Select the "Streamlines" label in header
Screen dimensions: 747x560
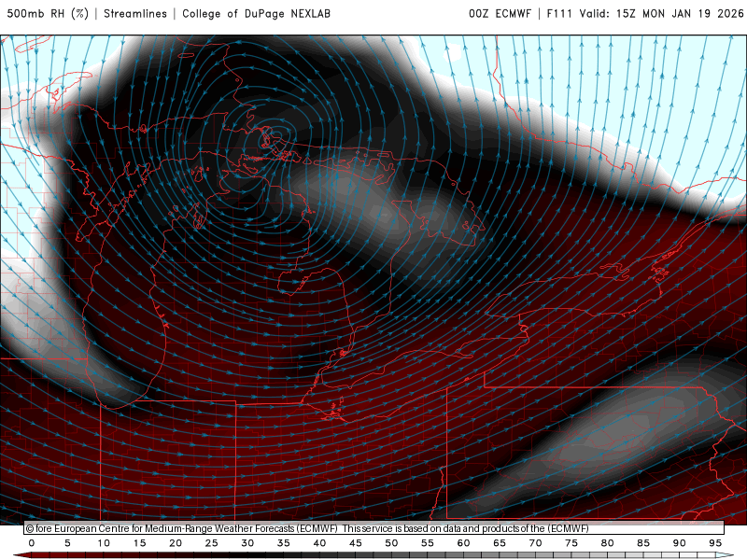click(x=135, y=13)
